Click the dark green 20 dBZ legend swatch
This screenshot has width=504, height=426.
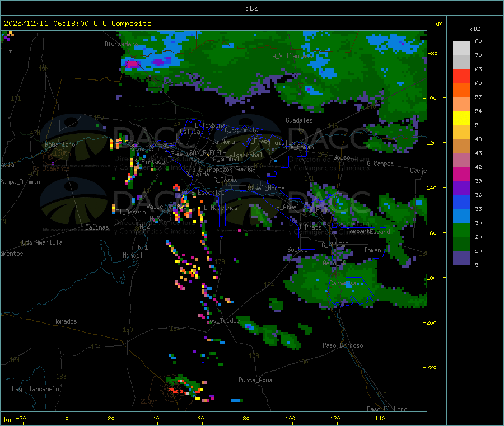461,244
